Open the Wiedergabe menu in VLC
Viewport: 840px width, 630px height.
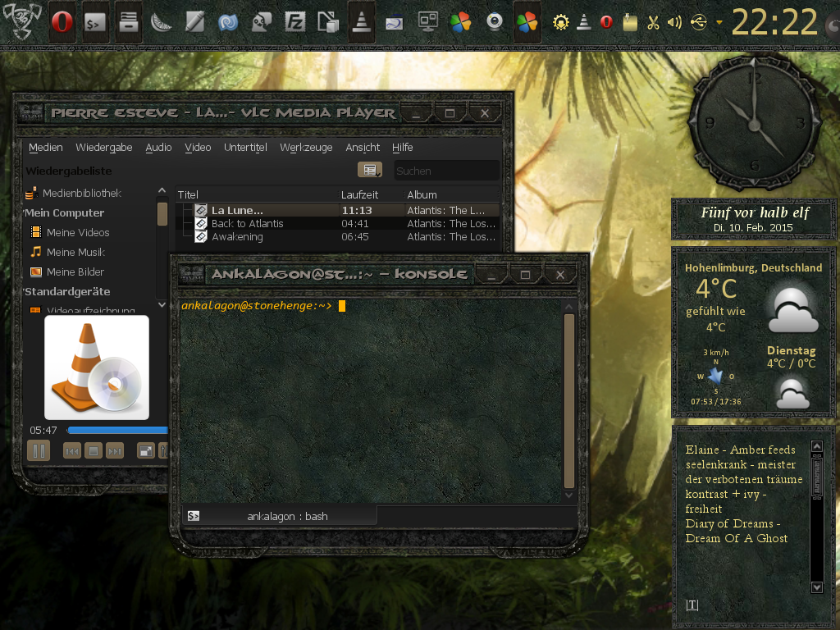coord(104,148)
